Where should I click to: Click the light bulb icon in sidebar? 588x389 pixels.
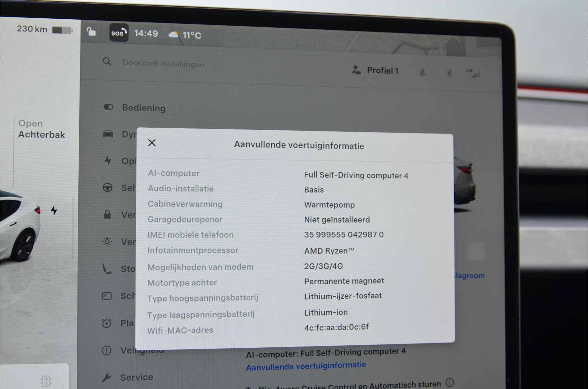(x=107, y=241)
